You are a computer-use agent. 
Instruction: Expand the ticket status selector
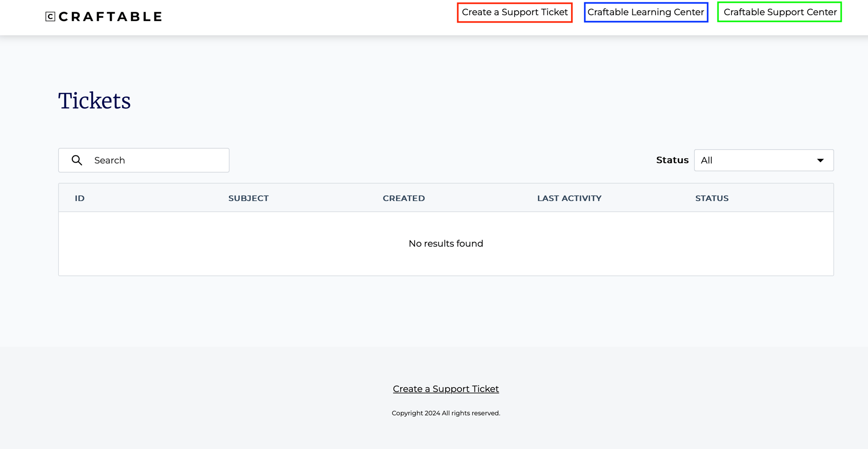coord(764,160)
